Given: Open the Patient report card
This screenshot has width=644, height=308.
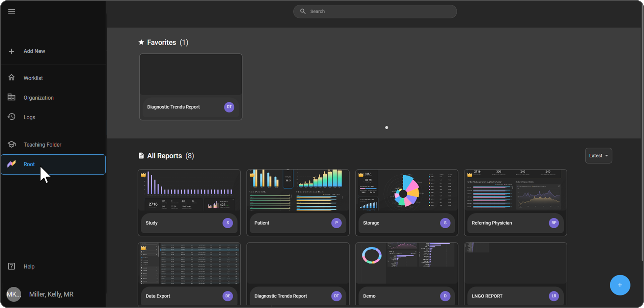Looking at the screenshot, I should tap(298, 203).
